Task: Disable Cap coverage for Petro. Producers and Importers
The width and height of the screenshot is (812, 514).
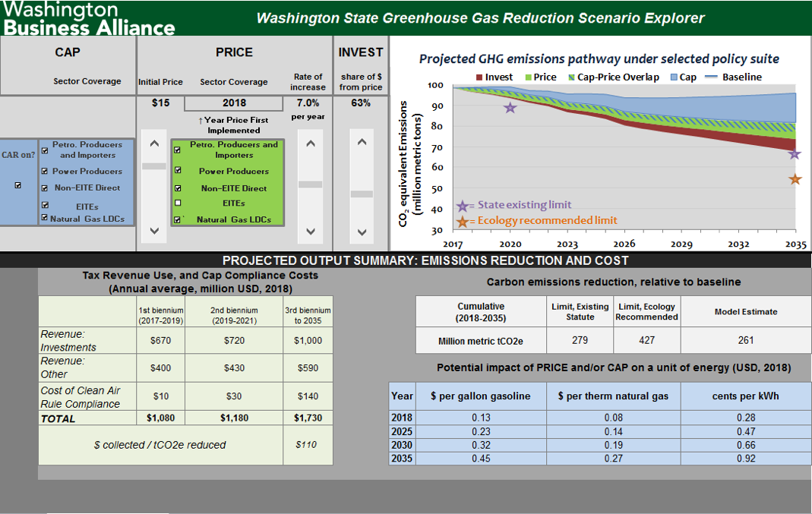Action: coord(45,150)
